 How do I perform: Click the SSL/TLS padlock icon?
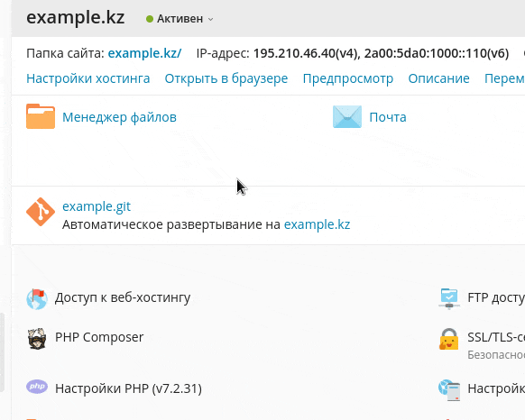coord(448,339)
